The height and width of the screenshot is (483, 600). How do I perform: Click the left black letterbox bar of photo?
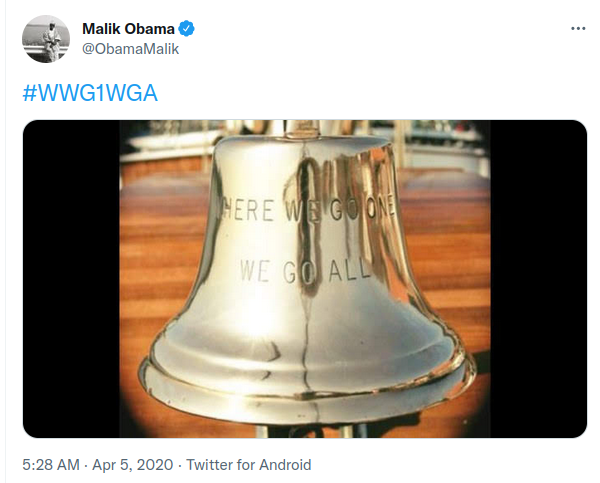click(72, 279)
